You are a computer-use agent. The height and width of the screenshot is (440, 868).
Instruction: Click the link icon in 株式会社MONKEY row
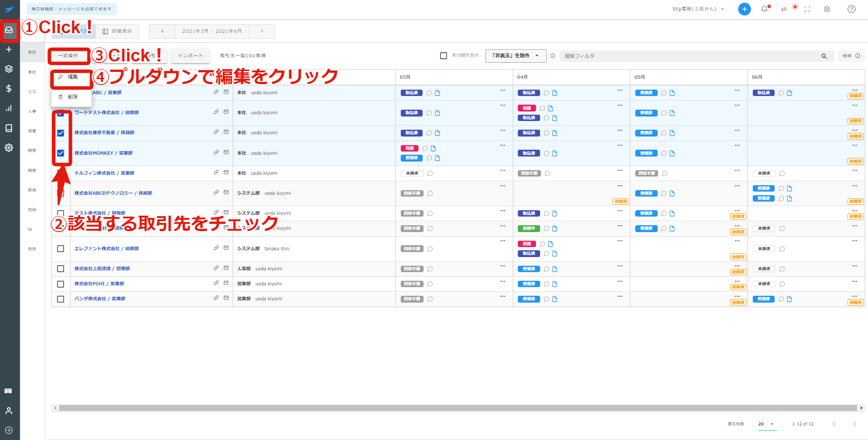point(216,152)
